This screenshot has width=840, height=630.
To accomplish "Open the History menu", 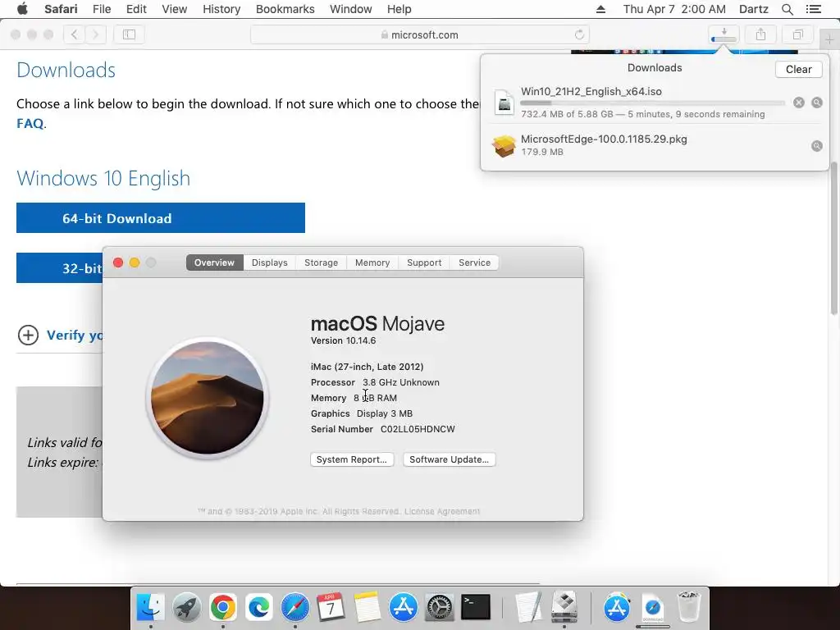I will point(221,9).
